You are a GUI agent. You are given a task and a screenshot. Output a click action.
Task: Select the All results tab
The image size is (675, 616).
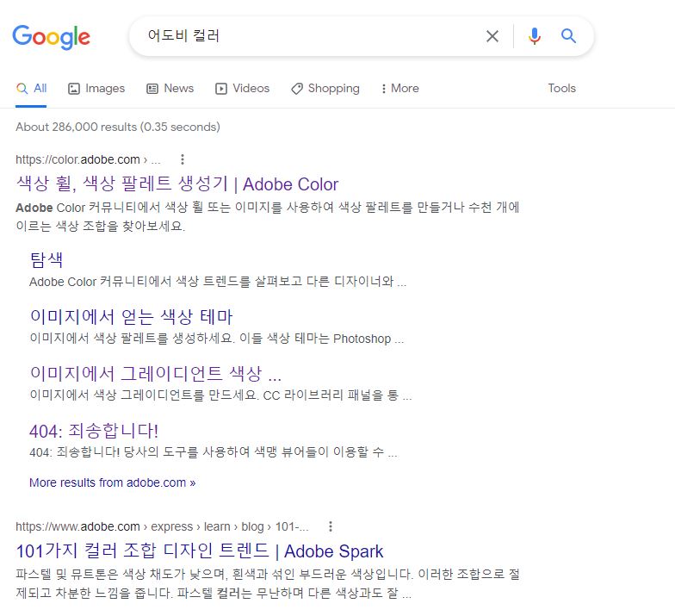(x=31, y=88)
